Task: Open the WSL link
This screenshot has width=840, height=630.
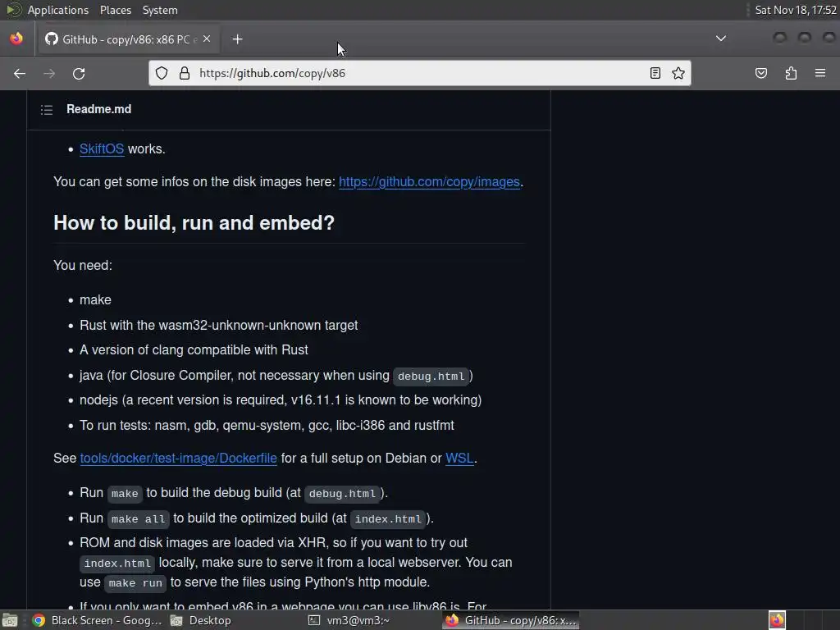Action: tap(459, 458)
